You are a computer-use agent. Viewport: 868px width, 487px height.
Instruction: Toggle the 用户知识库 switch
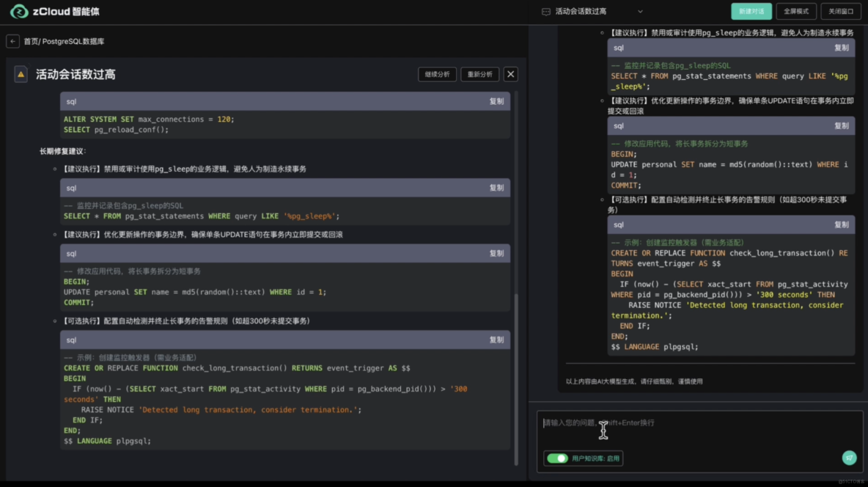click(557, 458)
